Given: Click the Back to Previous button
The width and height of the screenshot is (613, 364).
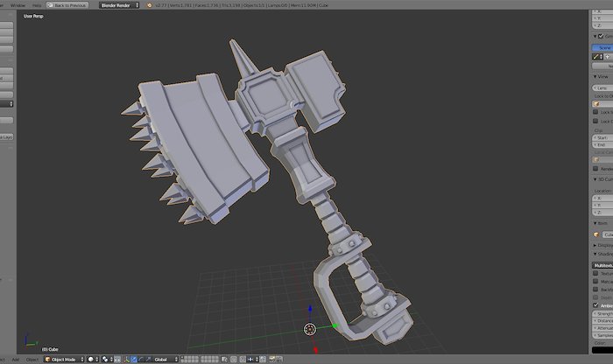Looking at the screenshot, I should pyautogui.click(x=68, y=4).
